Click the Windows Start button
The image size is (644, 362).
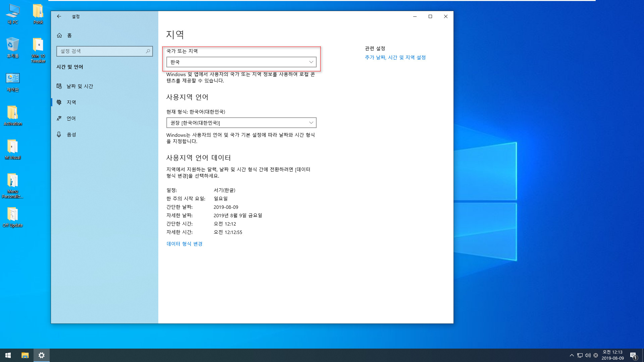[x=8, y=355]
